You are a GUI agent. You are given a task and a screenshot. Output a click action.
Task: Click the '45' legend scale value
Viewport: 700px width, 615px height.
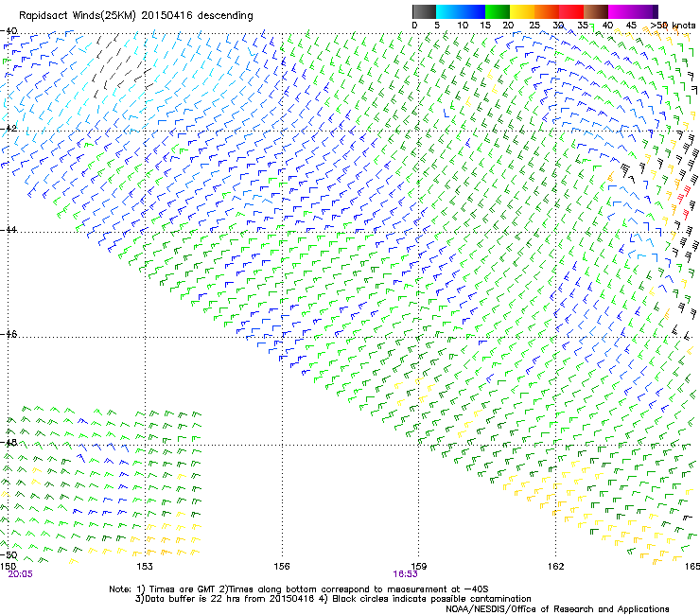point(631,26)
